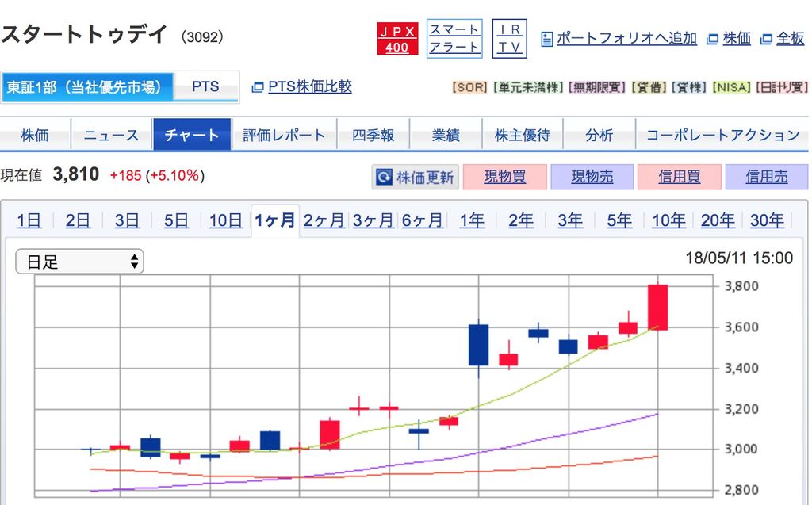Select the 1日 chart range
This screenshot has height=505, width=812.
(29, 220)
